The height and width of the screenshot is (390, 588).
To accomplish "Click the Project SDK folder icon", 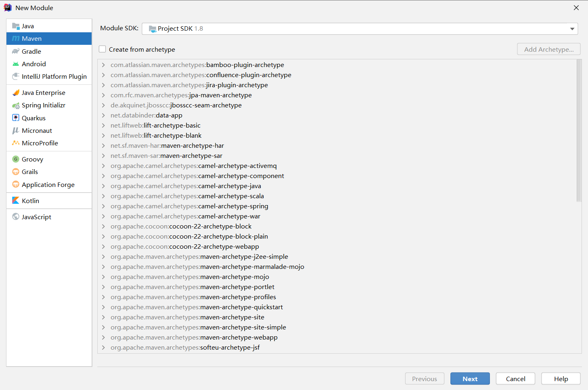I will [x=153, y=29].
